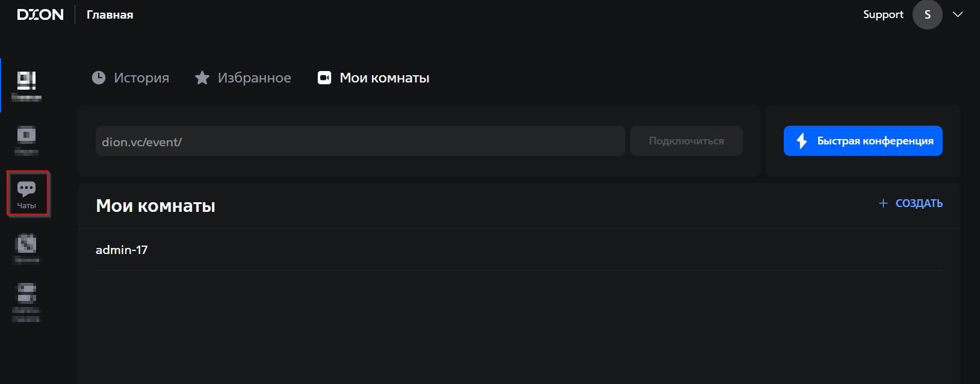Viewport: 980px width, 384px height.
Task: Select the blurred sidebar item directly below Чаты
Action: click(x=26, y=249)
